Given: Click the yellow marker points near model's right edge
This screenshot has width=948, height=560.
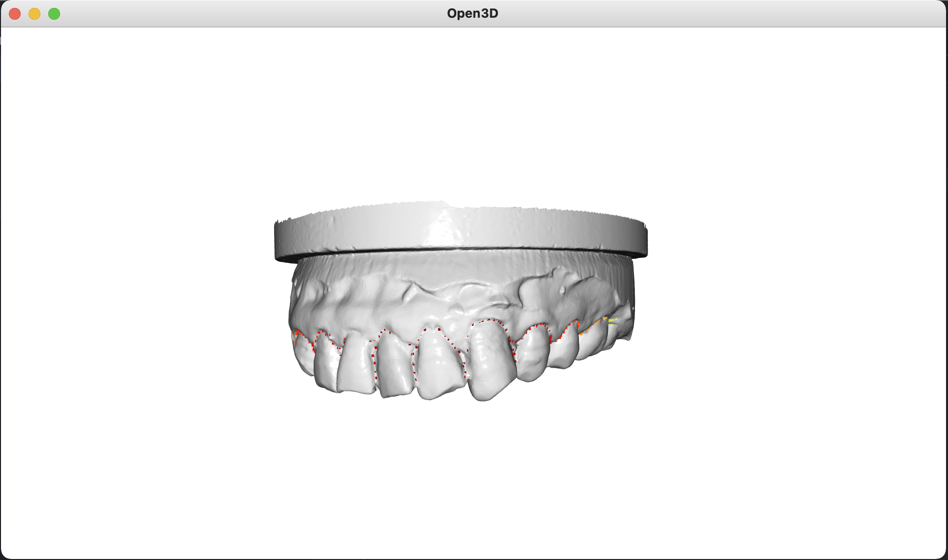Looking at the screenshot, I should [612, 321].
